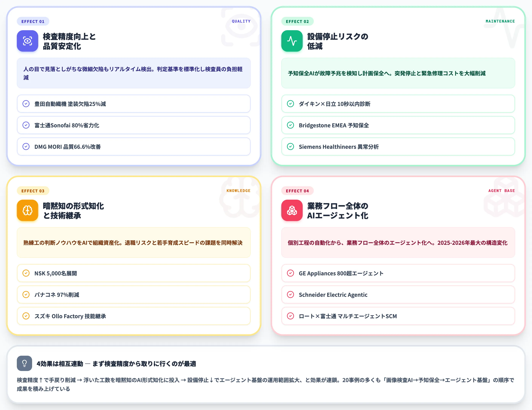532x410 pixels.
Task: Click check icon beside Schneider Electric Agentic
Action: pos(290,294)
